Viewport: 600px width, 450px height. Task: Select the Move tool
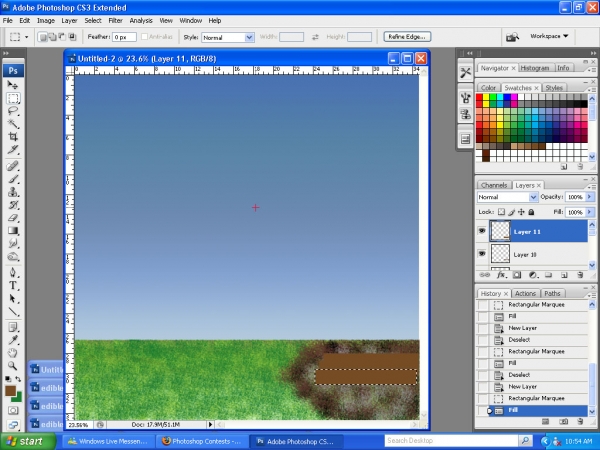[x=13, y=85]
